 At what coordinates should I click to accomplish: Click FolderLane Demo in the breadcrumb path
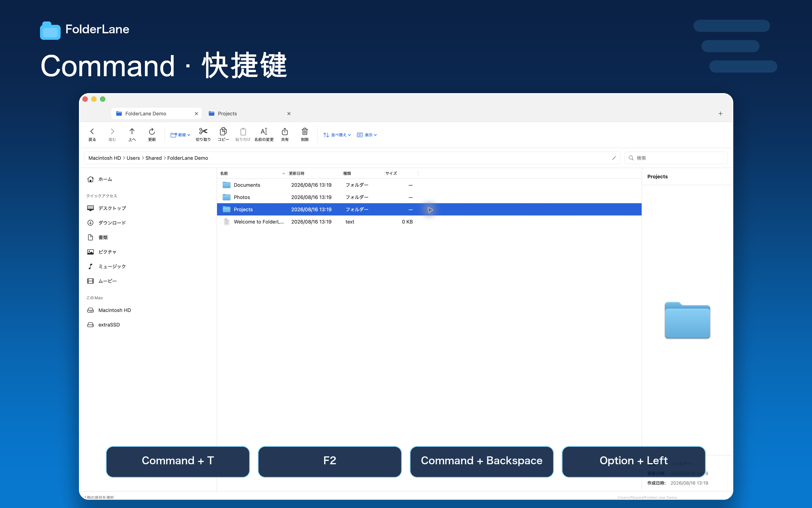pyautogui.click(x=187, y=158)
